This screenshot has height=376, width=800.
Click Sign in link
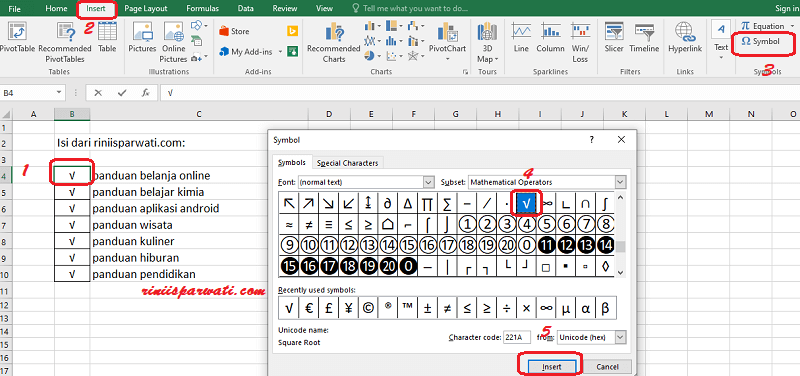[x=787, y=9]
